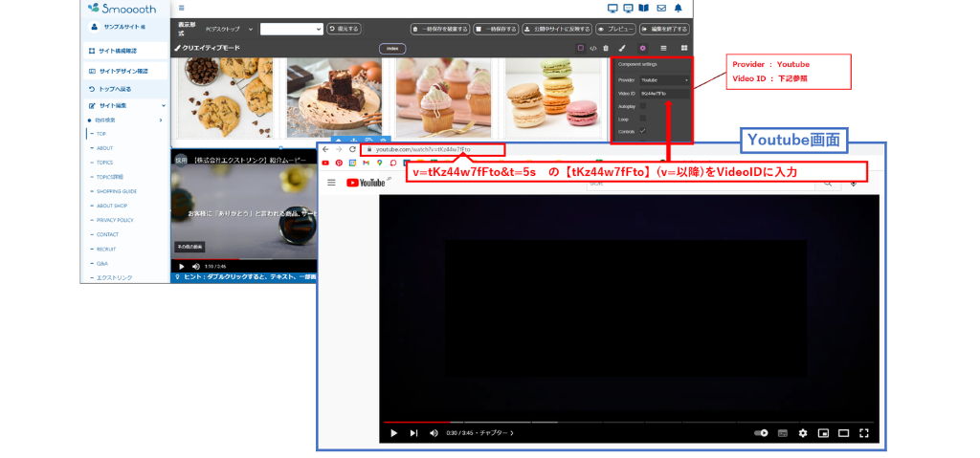Toggle the Loop checkbox

(643, 119)
